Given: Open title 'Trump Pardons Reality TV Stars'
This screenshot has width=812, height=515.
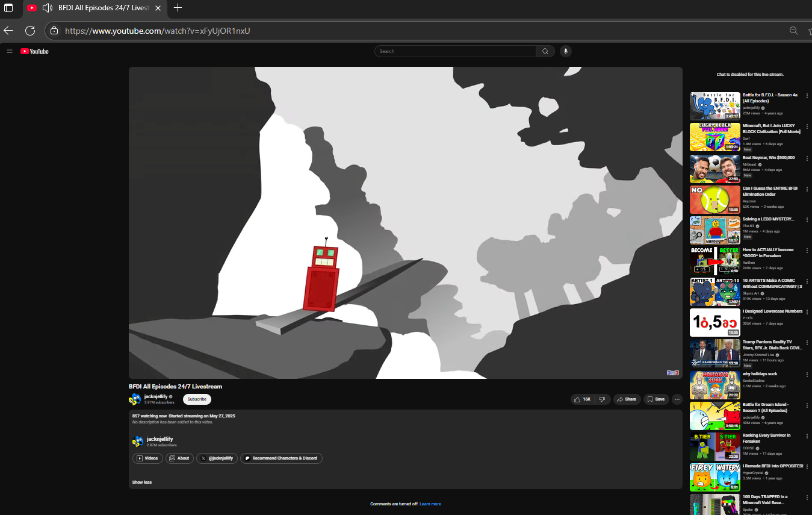Looking at the screenshot, I should tap(773, 345).
